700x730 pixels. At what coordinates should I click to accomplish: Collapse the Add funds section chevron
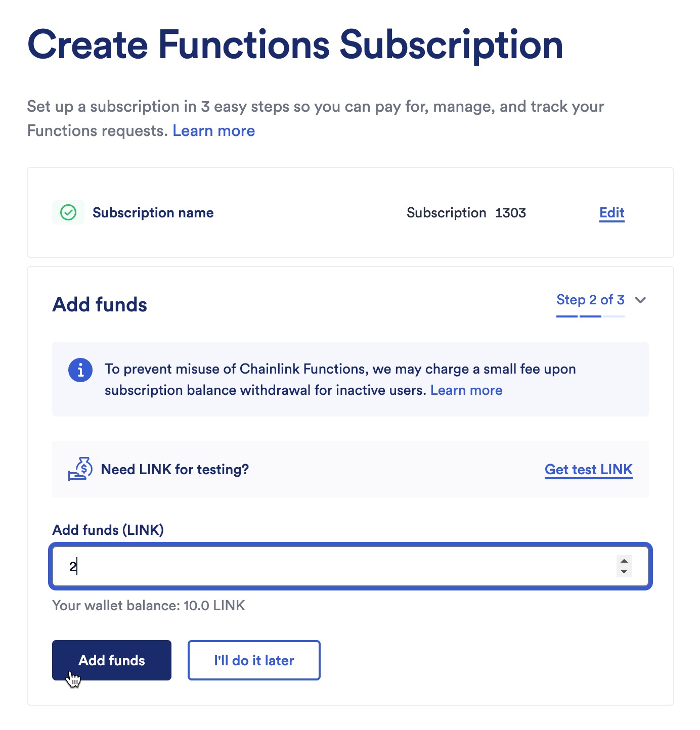pos(640,300)
